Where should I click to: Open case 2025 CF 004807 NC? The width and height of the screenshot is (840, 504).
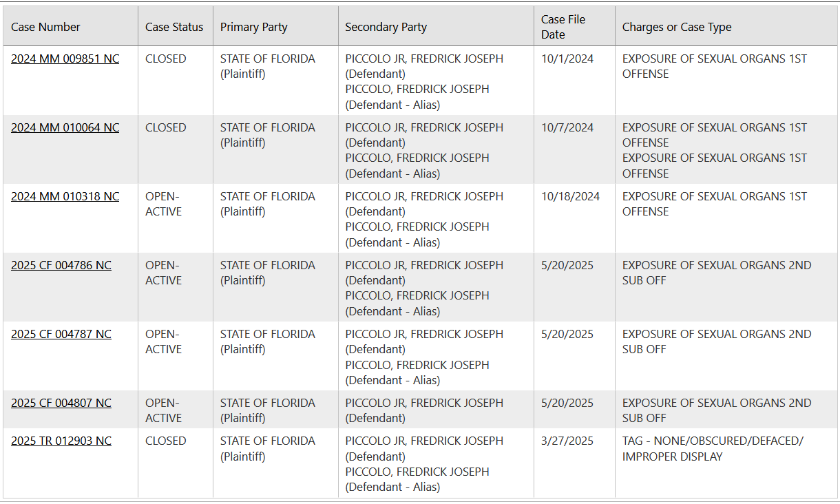[61, 403]
